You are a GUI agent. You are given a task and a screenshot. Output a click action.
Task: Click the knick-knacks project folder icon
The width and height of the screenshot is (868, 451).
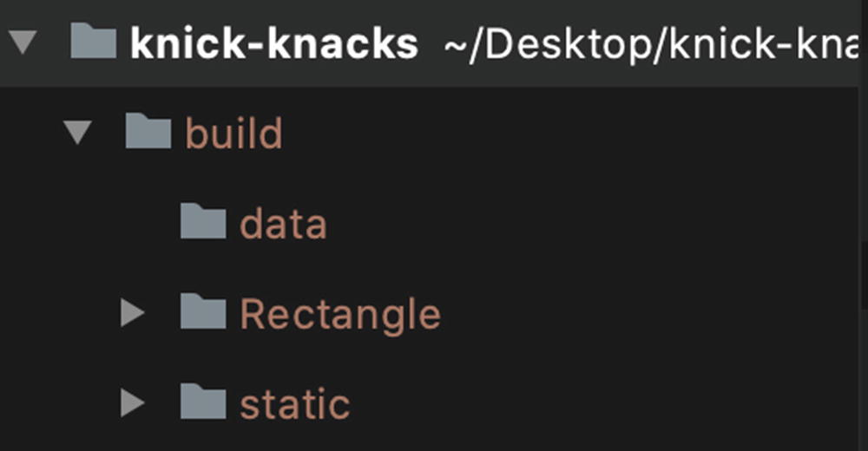(93, 42)
